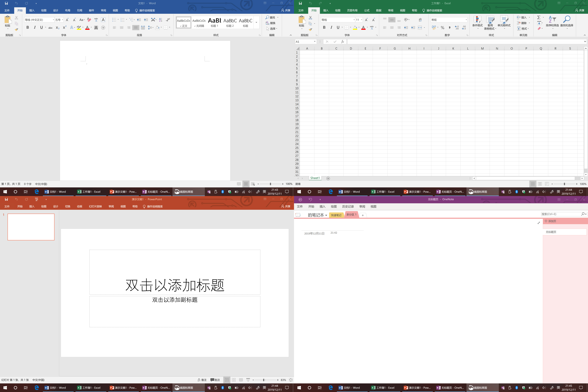Toggle Bold in Excel font group
This screenshot has width=588, height=392.
tap(324, 28)
